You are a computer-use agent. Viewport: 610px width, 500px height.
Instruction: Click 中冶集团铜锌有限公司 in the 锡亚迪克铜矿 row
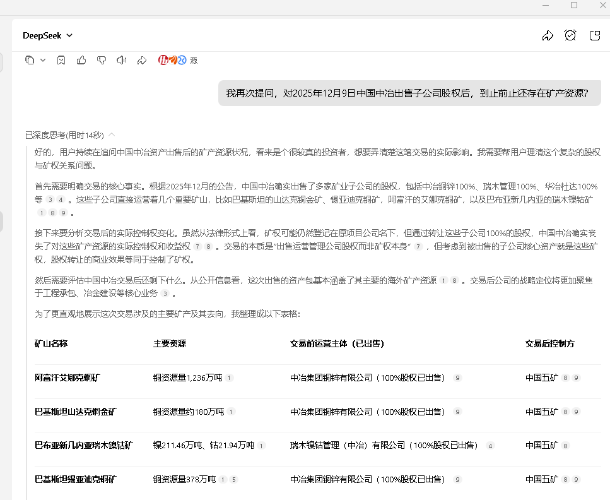(331, 479)
